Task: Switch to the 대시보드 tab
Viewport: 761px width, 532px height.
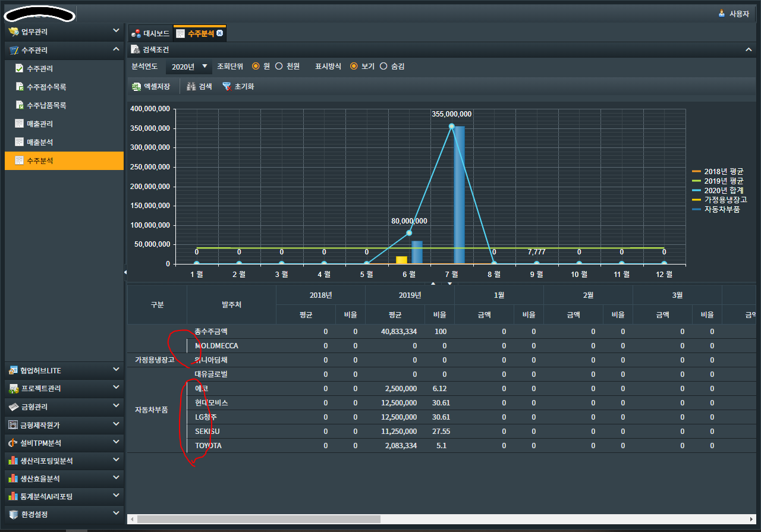Action: 151,34
